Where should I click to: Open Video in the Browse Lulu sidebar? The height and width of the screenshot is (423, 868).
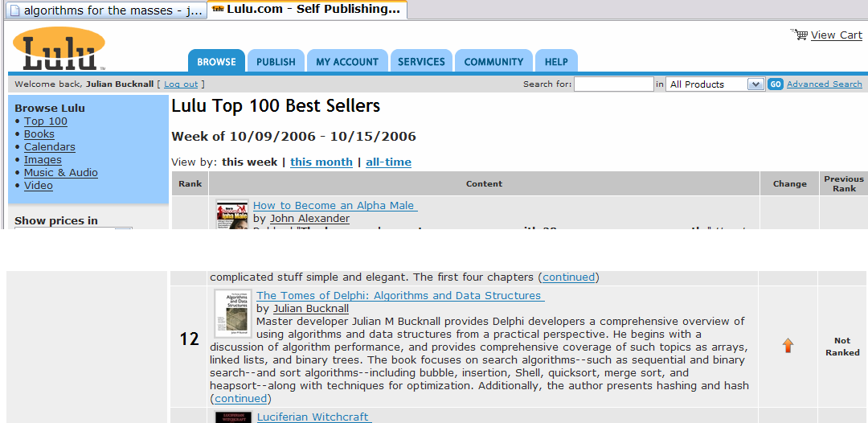[x=39, y=186]
